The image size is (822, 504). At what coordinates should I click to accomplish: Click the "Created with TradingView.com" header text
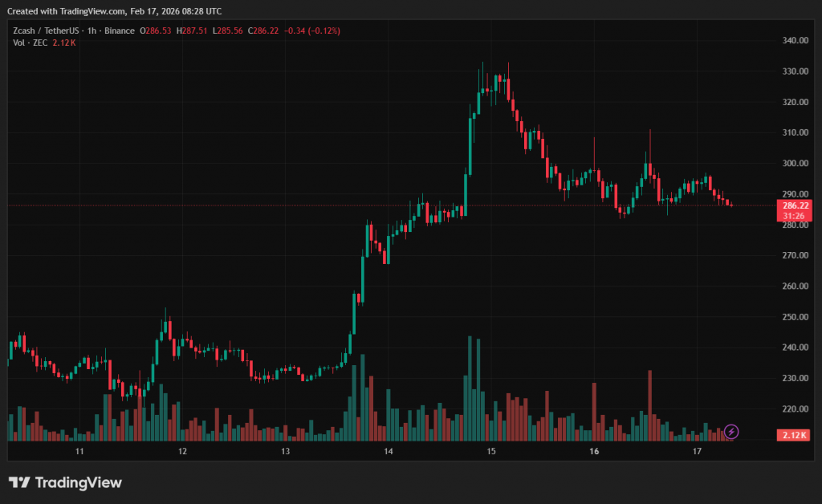(114, 11)
